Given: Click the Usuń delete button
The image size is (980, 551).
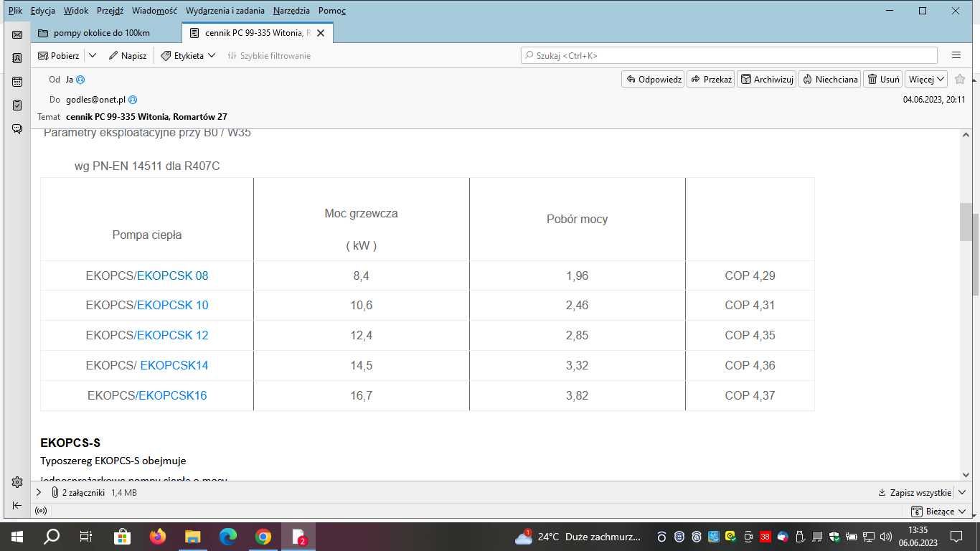Looking at the screenshot, I should (x=883, y=80).
